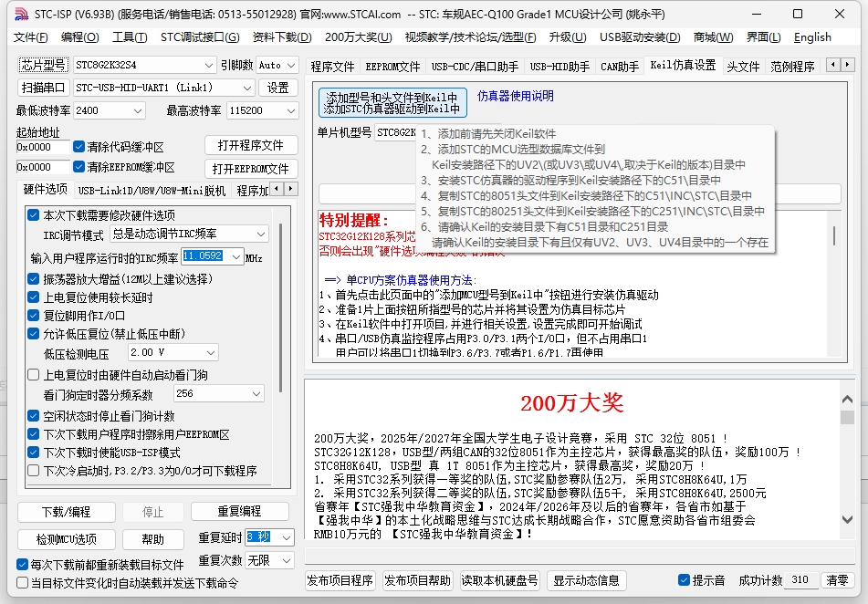Enable 上电复位时由硬件自动启动看门狗
Viewport: 868px width, 604px height.
click(x=34, y=375)
